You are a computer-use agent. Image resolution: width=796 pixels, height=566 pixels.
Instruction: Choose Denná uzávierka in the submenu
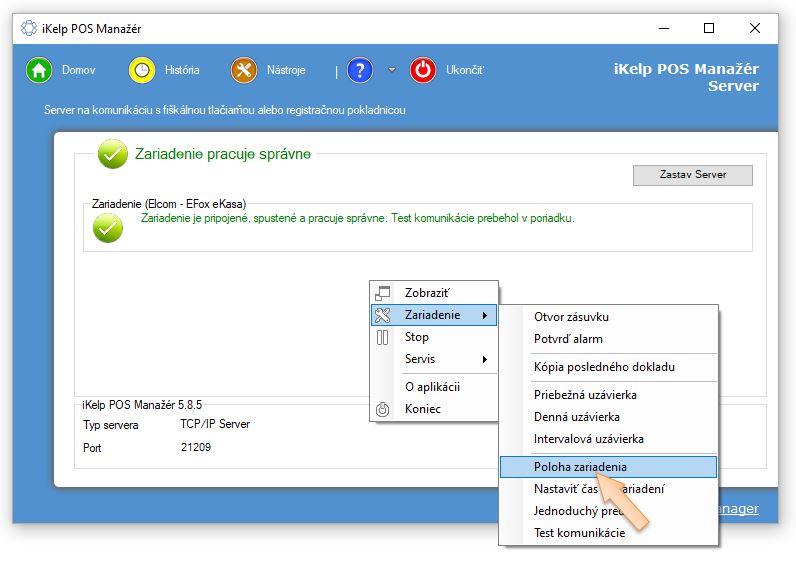pyautogui.click(x=577, y=417)
